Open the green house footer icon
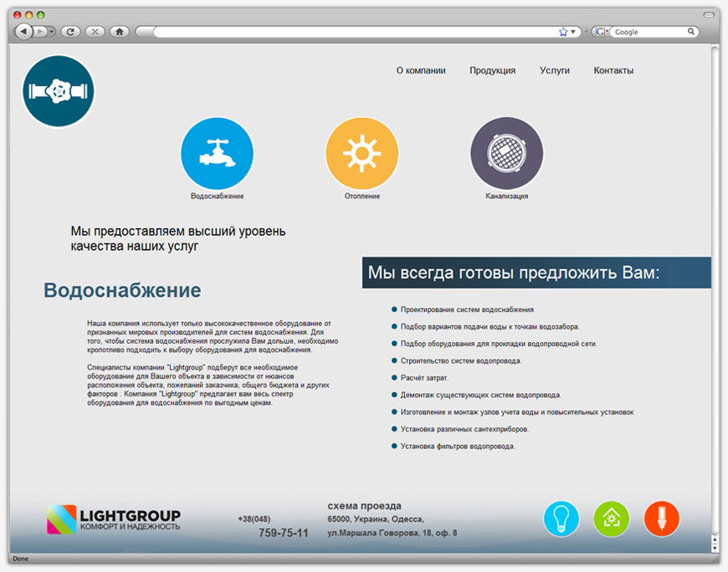Viewport: 728px width, 572px height. click(x=611, y=518)
